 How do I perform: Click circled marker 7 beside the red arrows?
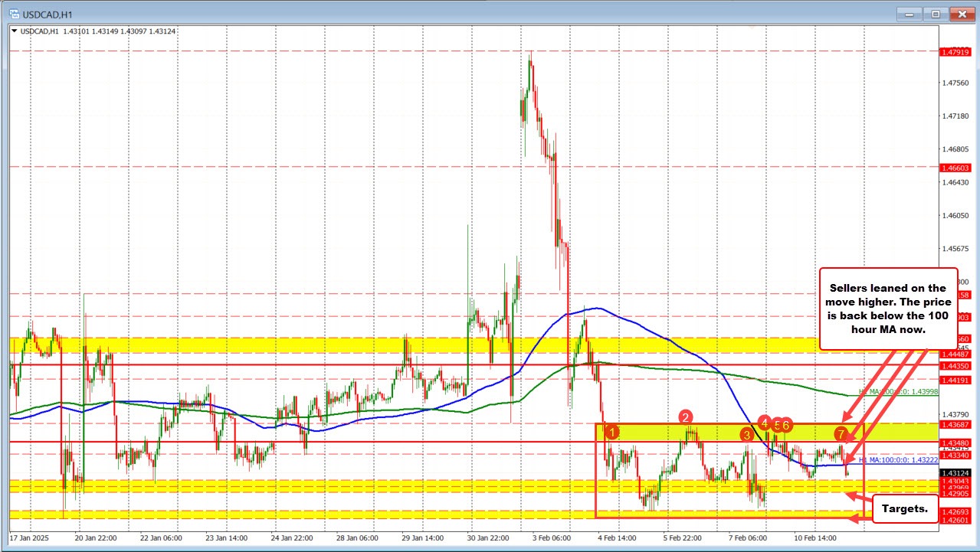click(x=841, y=432)
